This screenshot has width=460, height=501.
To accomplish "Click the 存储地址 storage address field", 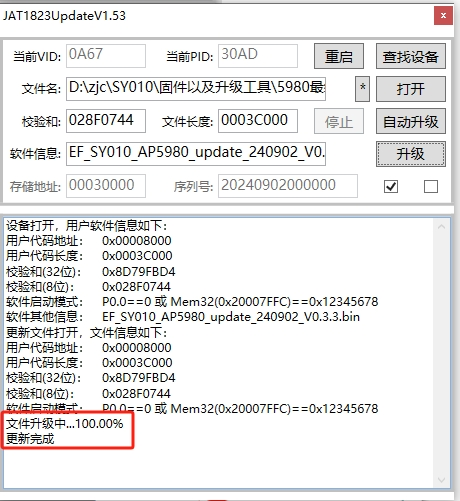I will pyautogui.click(x=106, y=186).
